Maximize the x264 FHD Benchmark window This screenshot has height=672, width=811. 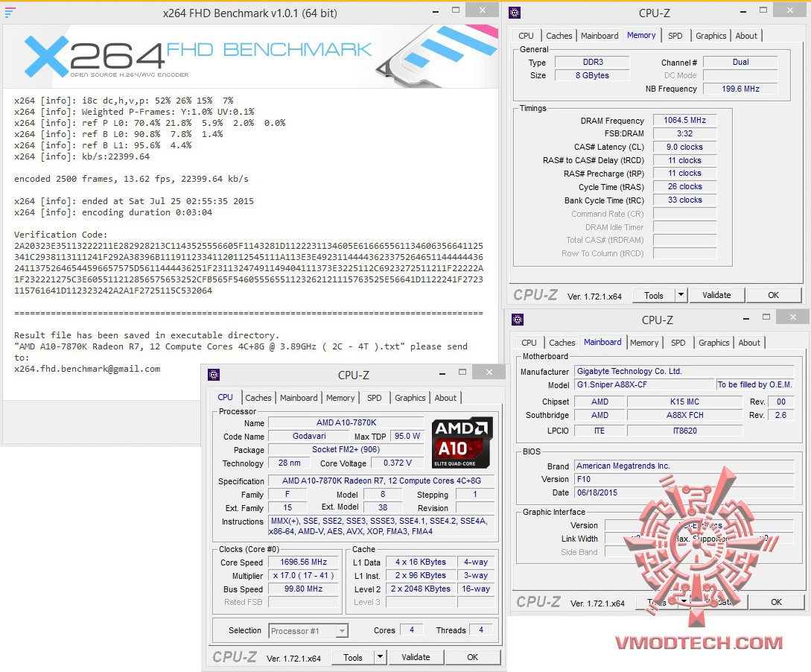click(456, 10)
